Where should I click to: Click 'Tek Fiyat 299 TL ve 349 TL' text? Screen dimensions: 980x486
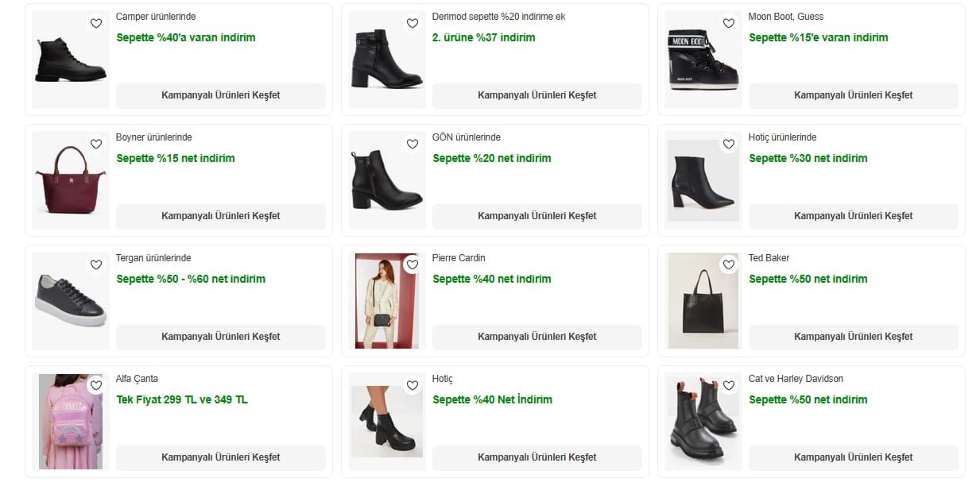point(182,399)
